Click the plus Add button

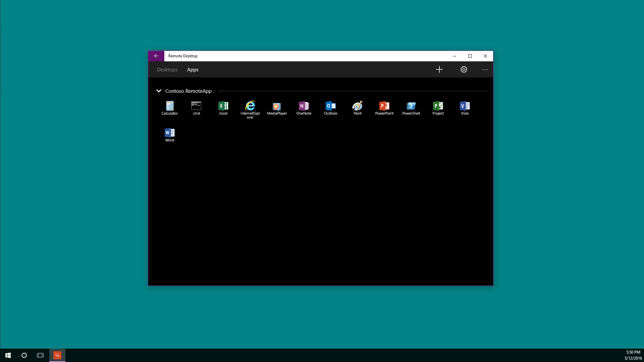(439, 69)
